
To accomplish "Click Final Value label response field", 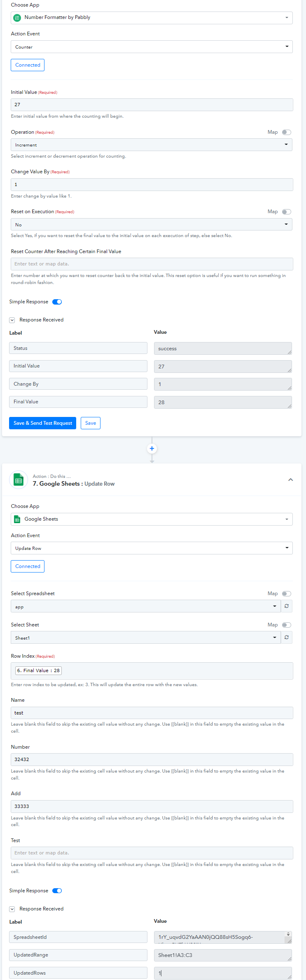I will [78, 402].
